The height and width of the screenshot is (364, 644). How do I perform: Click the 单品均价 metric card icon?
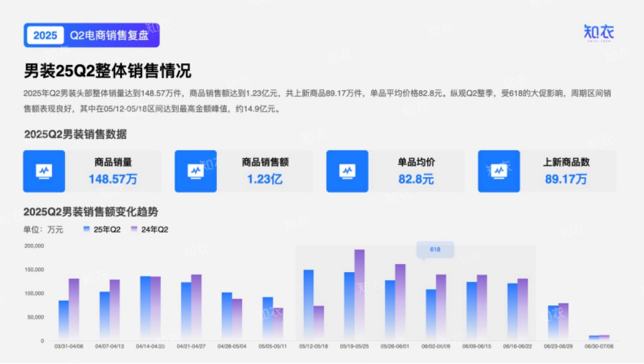click(x=347, y=171)
